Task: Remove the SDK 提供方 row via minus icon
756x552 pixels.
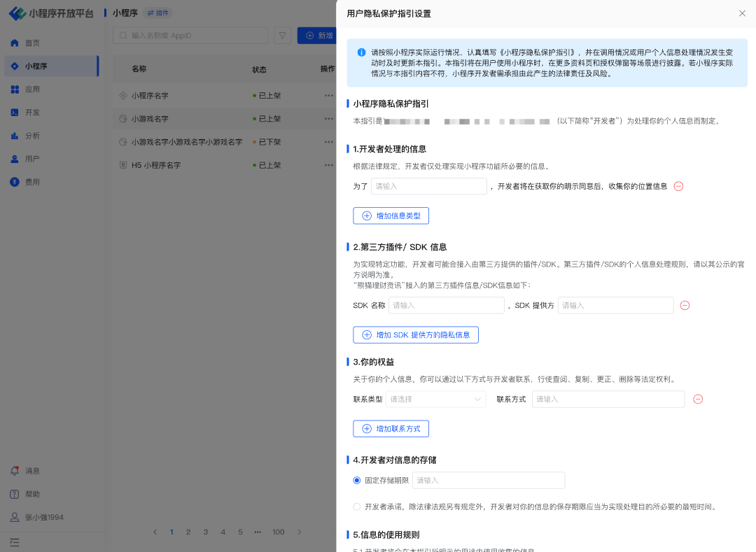Action: pyautogui.click(x=685, y=306)
